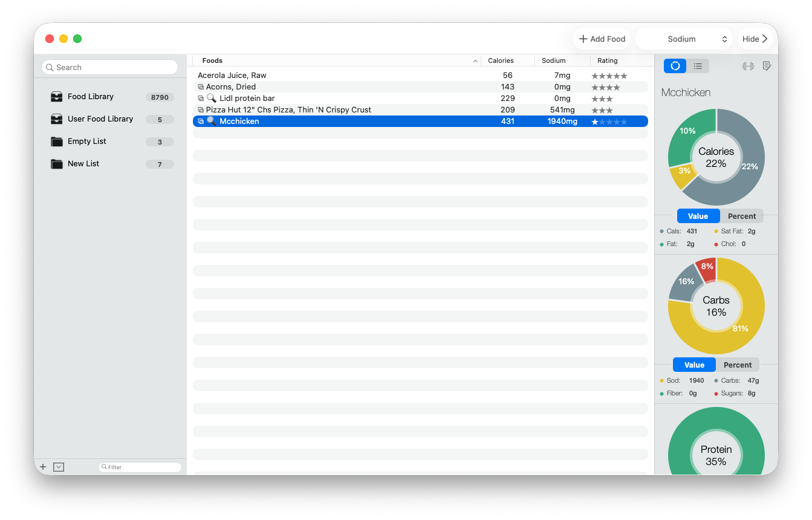The height and width of the screenshot is (520, 812).
Task: Click the plus icon to add a list
Action: click(43, 467)
